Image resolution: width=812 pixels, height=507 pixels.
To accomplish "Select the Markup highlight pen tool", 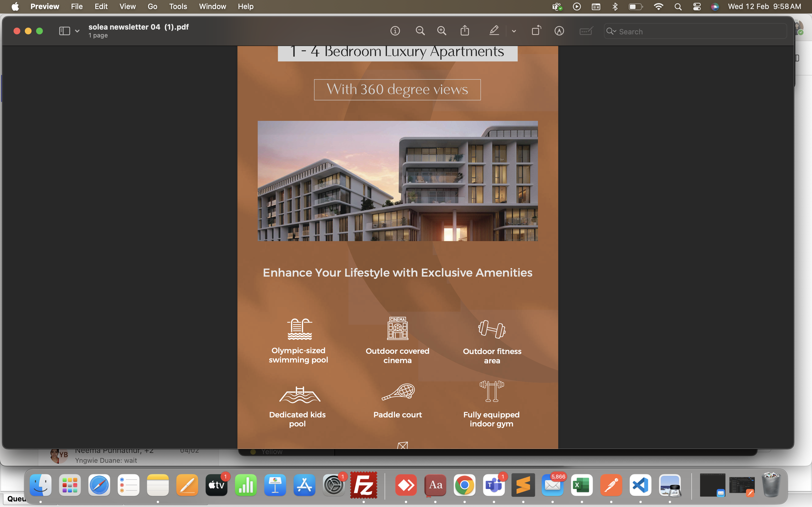I will 494,31.
